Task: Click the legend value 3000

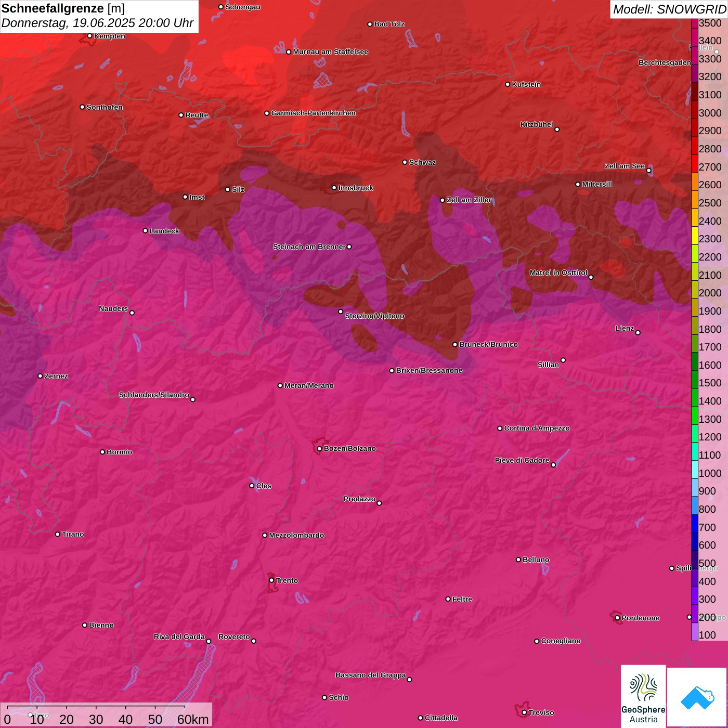Action: coord(710,113)
